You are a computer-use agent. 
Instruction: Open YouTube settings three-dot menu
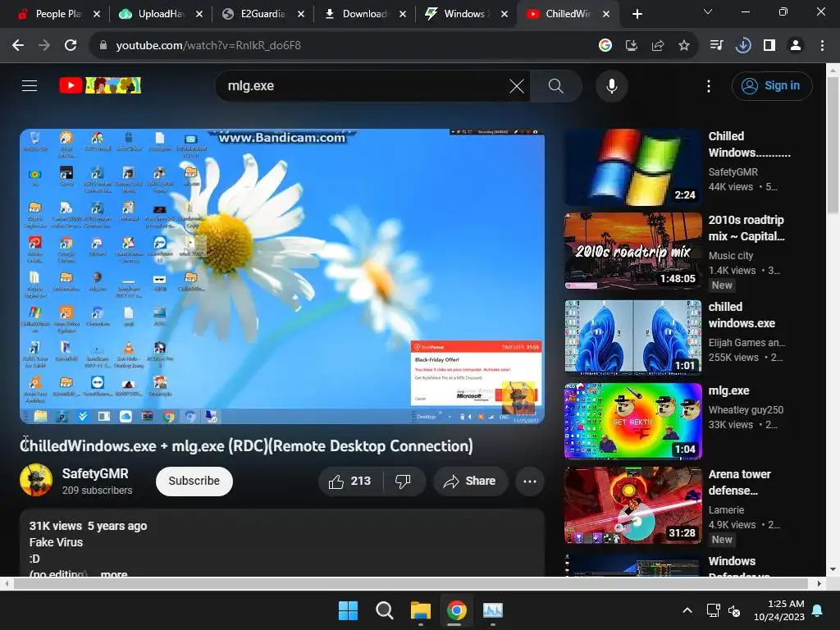[x=709, y=86]
